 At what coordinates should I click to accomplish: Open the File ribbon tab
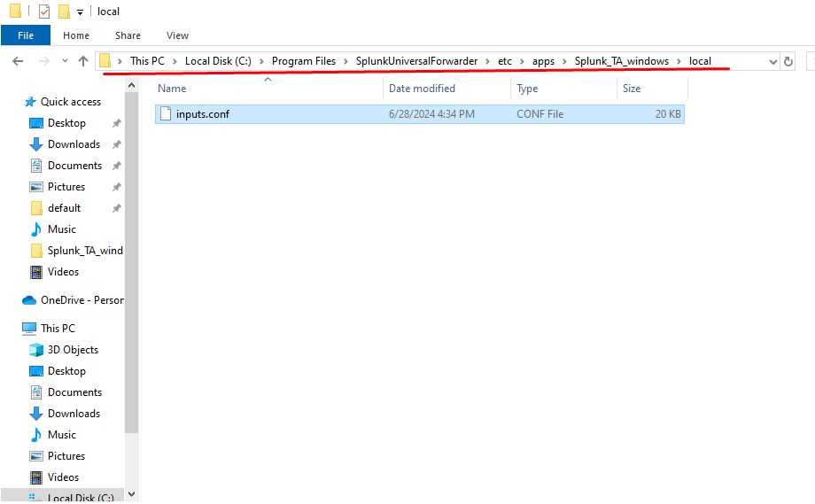tap(26, 35)
